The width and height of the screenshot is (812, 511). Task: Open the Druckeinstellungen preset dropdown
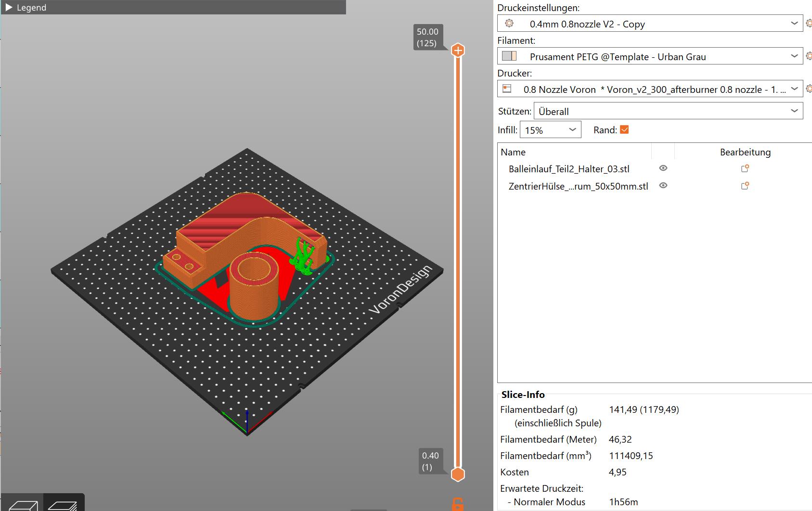650,24
